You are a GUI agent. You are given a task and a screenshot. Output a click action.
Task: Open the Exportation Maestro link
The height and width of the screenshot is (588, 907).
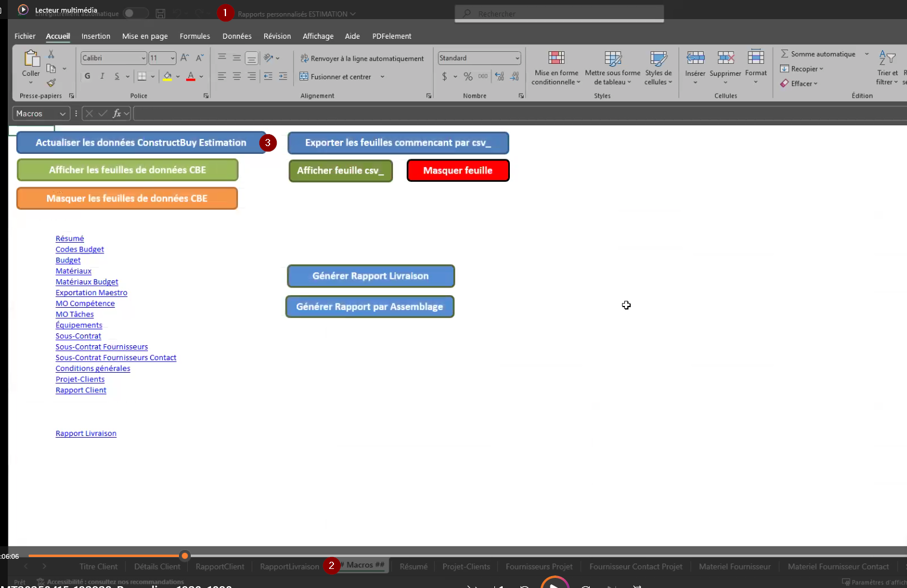pyautogui.click(x=91, y=293)
